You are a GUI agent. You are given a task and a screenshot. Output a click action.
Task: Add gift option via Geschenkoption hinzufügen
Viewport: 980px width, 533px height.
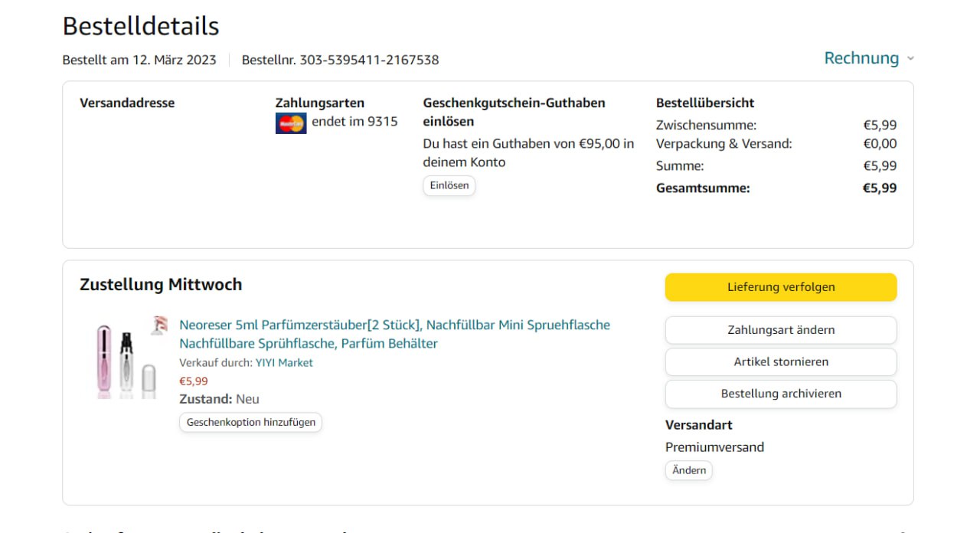tap(250, 422)
